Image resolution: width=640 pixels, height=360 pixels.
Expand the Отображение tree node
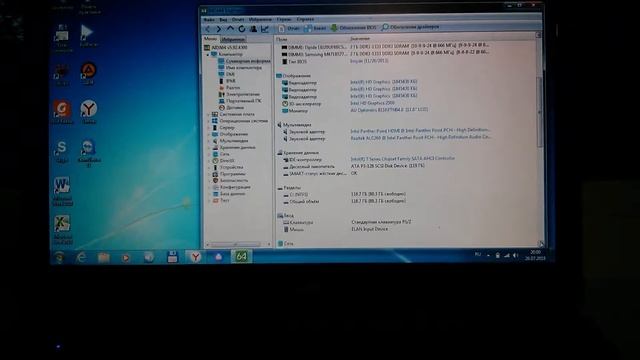(208, 134)
